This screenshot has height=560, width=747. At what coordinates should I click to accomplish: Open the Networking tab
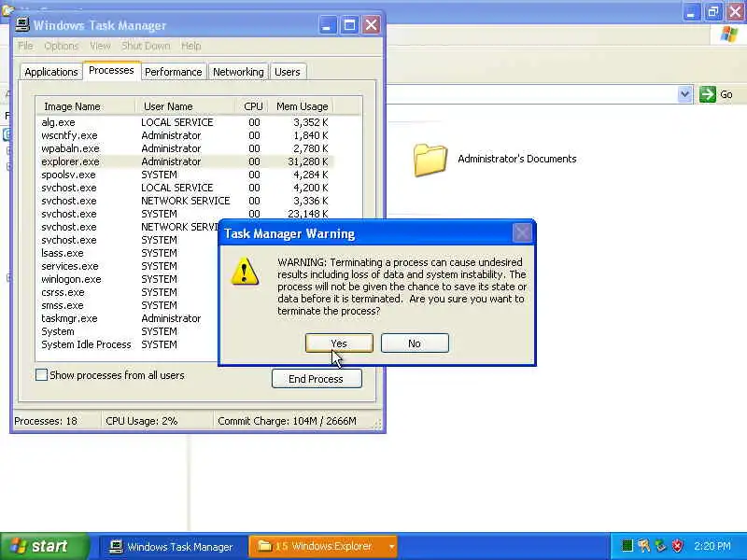pyautogui.click(x=238, y=72)
